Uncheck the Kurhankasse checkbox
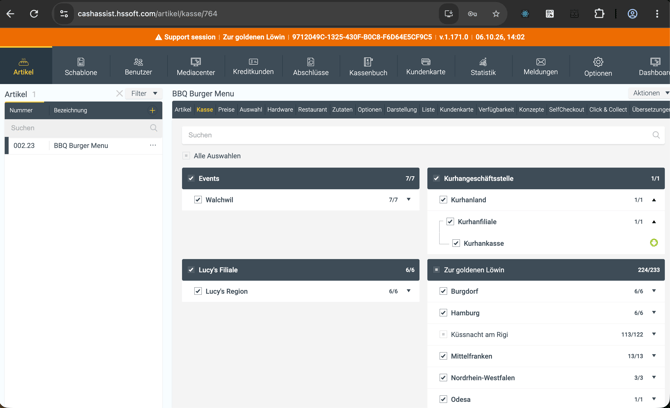 coord(456,243)
